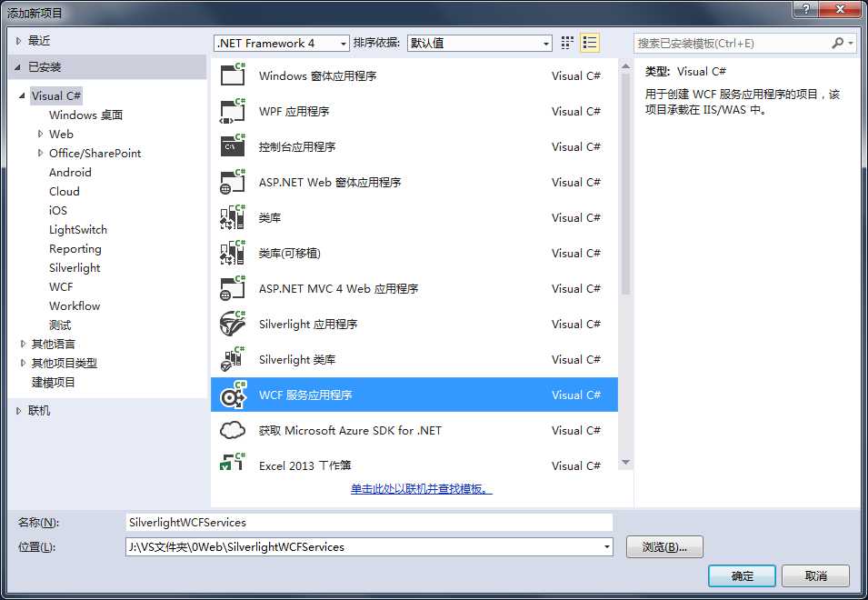The width and height of the screenshot is (868, 600).
Task: Click the scrollbar down arrow
Action: pos(625,462)
